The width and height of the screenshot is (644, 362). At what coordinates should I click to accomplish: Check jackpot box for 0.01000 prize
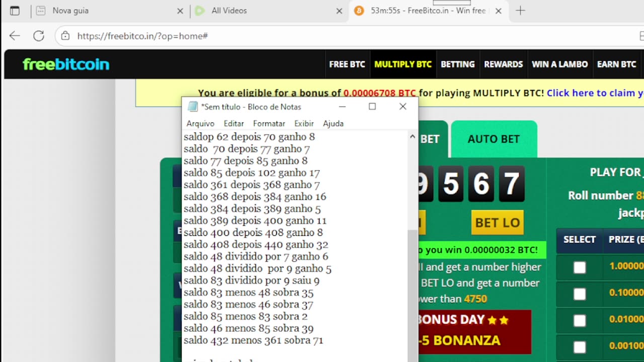(x=580, y=321)
